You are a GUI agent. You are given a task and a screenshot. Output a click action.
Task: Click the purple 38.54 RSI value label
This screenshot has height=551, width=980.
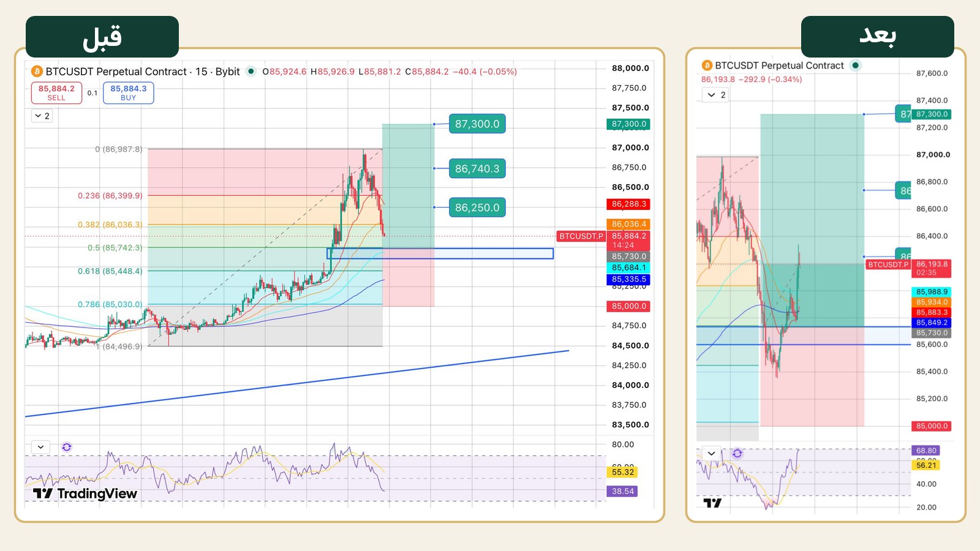coord(623,491)
